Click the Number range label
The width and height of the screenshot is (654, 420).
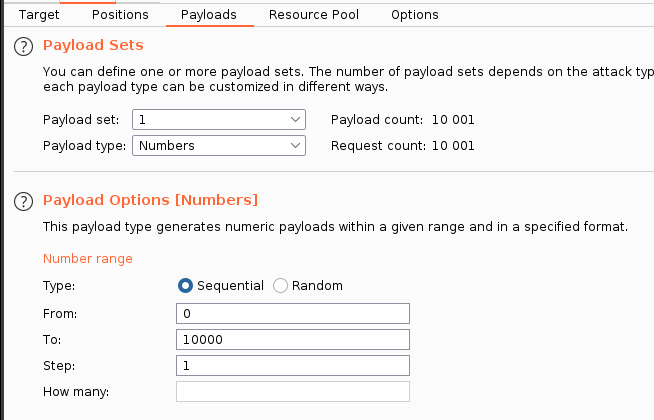pyautogui.click(x=88, y=259)
